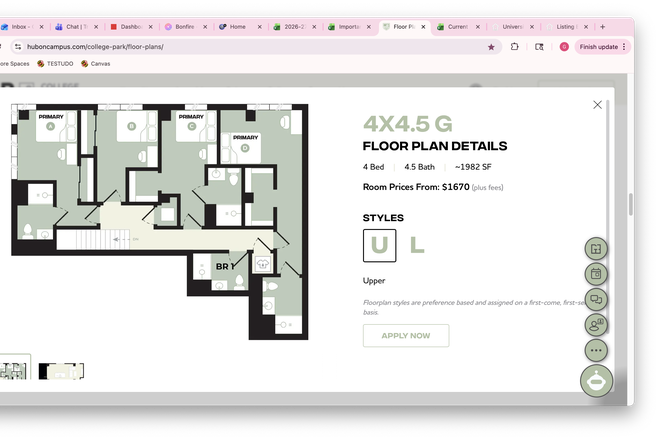This screenshot has width=660, height=440.
Task: Open the Chrome profile avatar
Action: click(564, 47)
